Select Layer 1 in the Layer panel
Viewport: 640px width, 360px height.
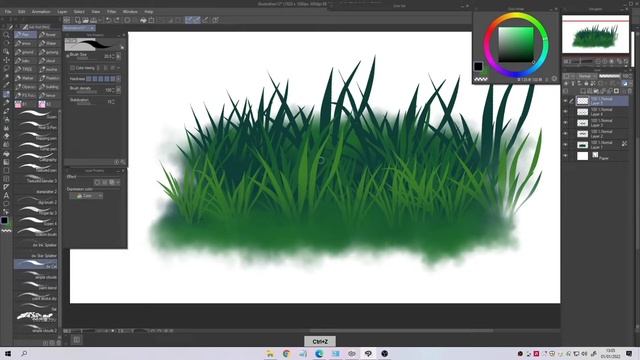pos(602,145)
